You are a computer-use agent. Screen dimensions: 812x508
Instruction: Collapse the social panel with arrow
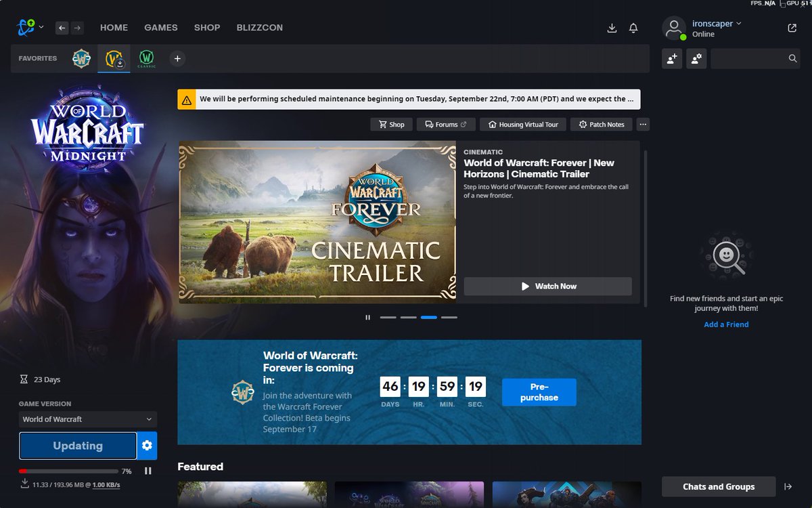coord(788,486)
